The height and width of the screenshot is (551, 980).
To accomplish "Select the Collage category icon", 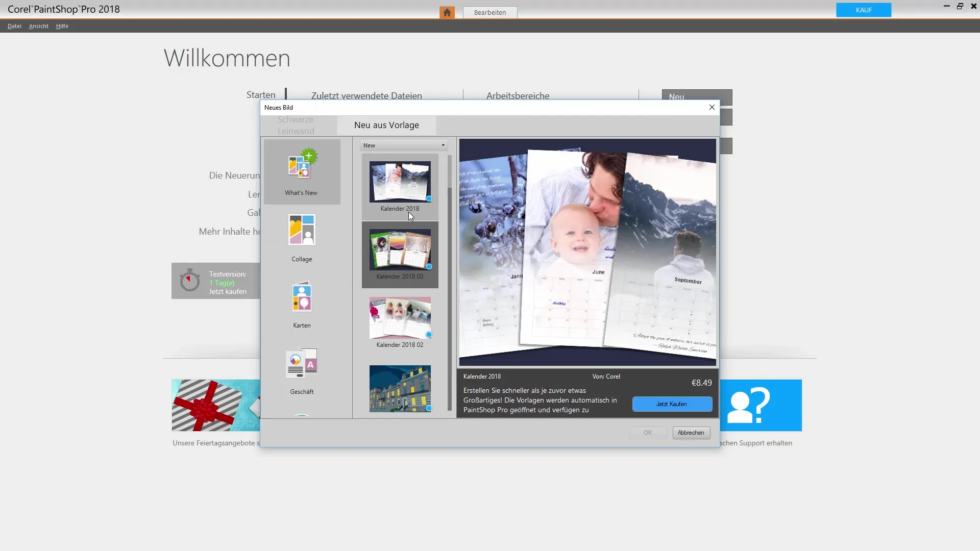I will [302, 230].
